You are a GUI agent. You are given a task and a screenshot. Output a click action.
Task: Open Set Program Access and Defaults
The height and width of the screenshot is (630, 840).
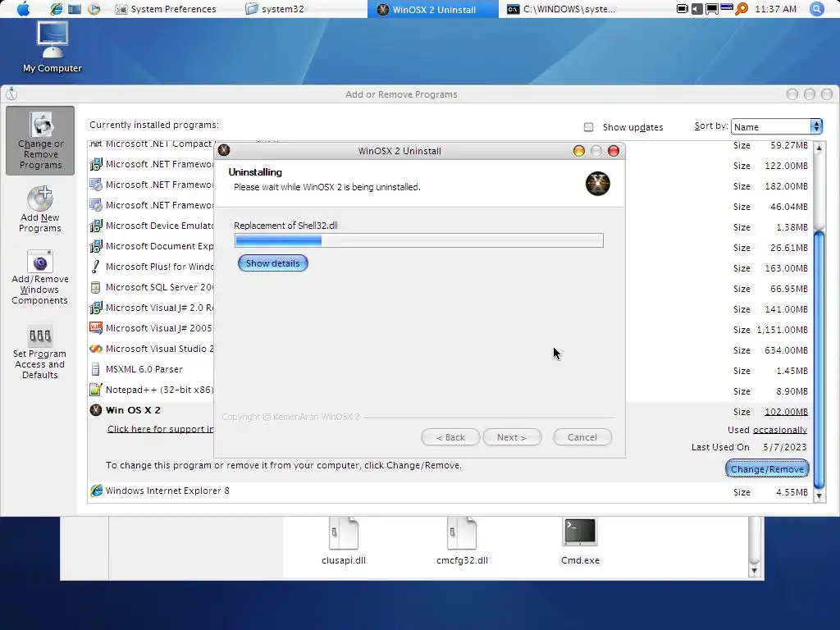(x=39, y=351)
